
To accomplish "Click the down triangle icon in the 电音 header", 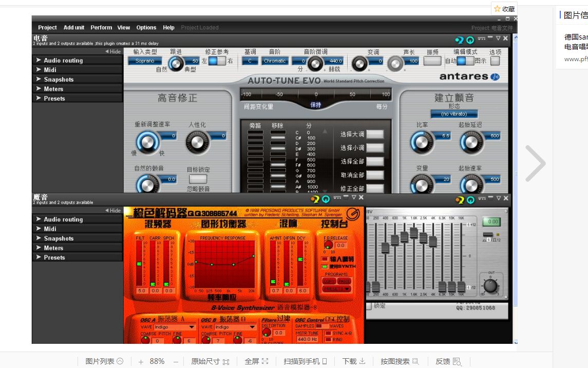I will (498, 38).
